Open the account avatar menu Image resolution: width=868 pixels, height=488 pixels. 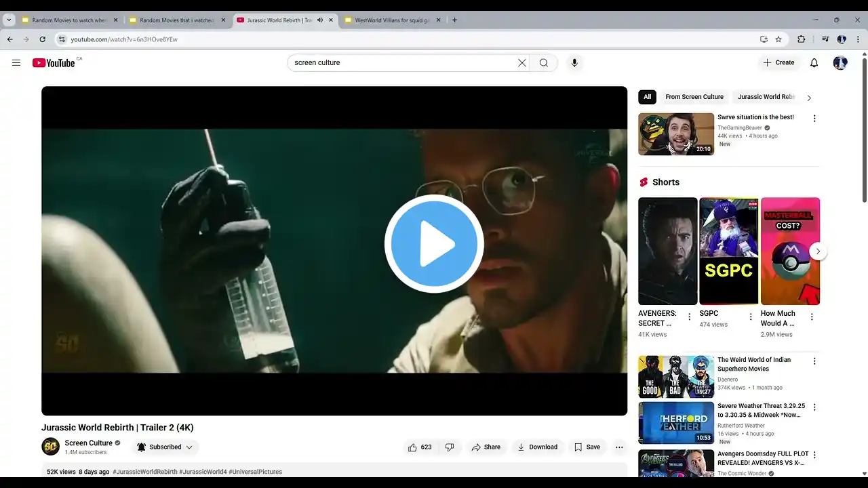(840, 62)
